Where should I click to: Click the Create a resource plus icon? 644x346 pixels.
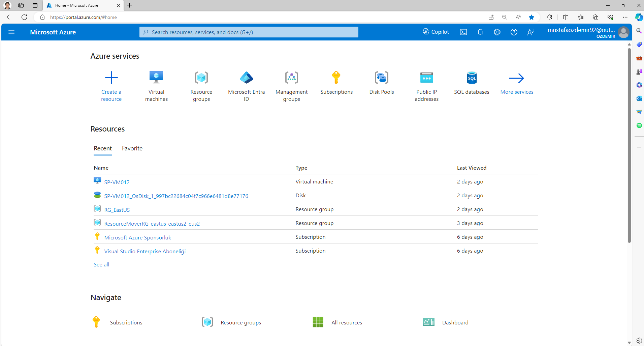coord(111,78)
